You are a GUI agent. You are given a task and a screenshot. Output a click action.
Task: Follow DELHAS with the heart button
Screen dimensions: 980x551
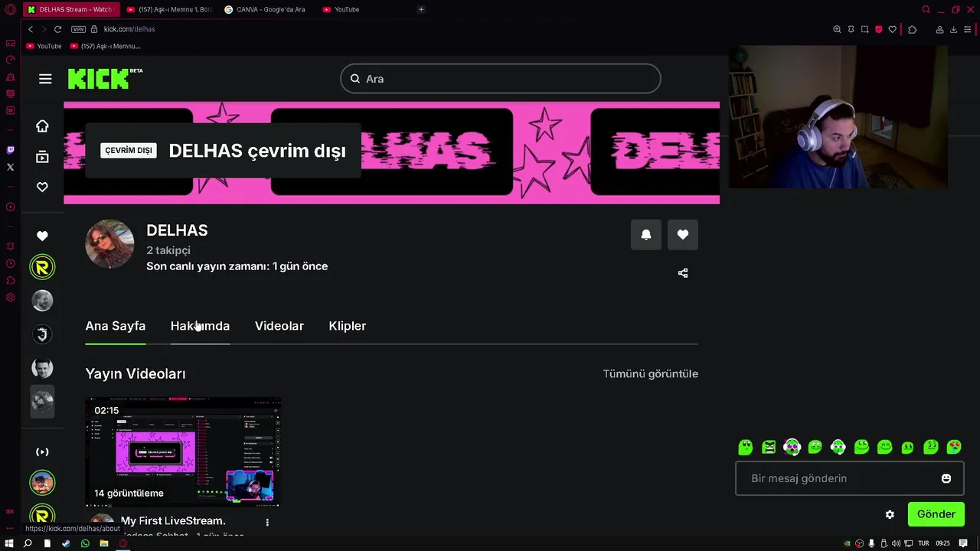click(683, 234)
